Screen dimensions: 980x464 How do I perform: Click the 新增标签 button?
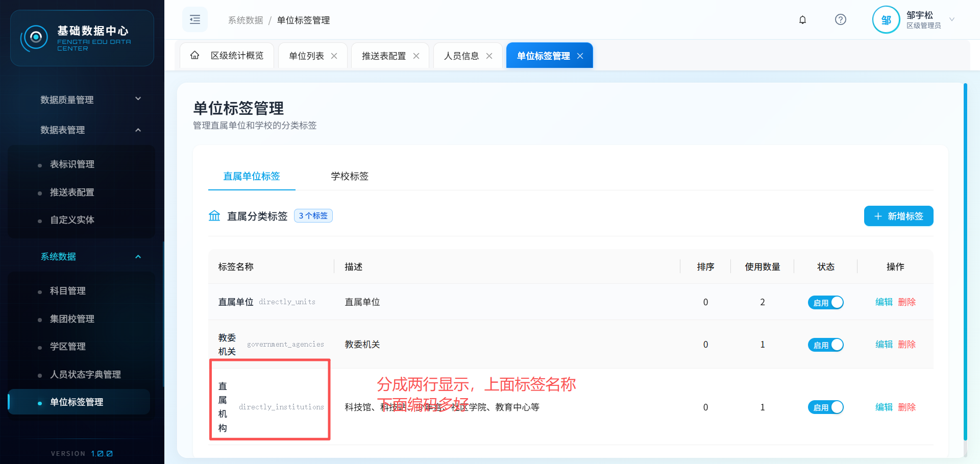pos(898,216)
